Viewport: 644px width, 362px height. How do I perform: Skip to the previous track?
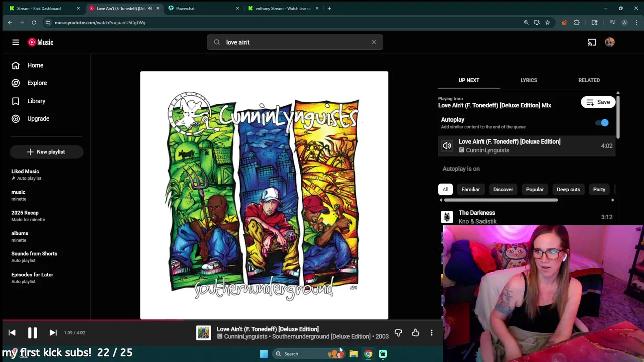(12, 333)
